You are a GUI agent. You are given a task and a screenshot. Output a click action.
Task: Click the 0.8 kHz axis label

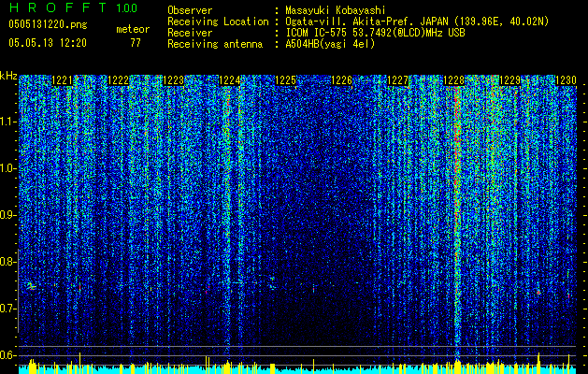click(8, 262)
